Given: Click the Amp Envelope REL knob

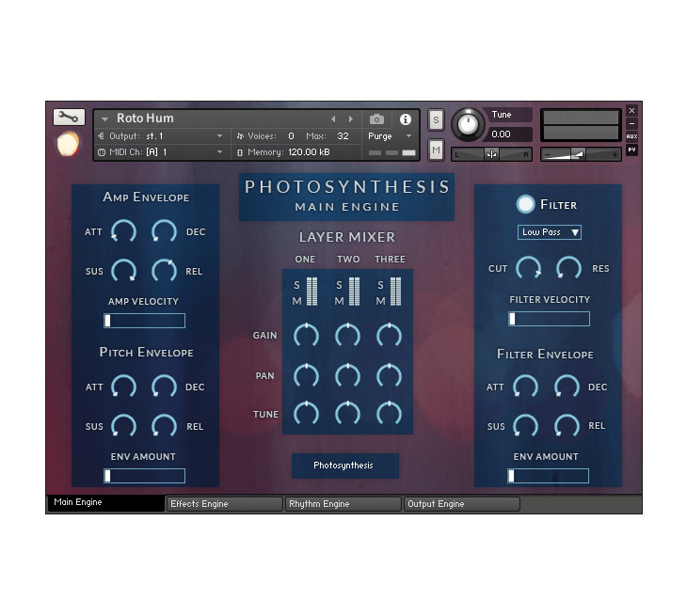Looking at the screenshot, I should [x=164, y=271].
